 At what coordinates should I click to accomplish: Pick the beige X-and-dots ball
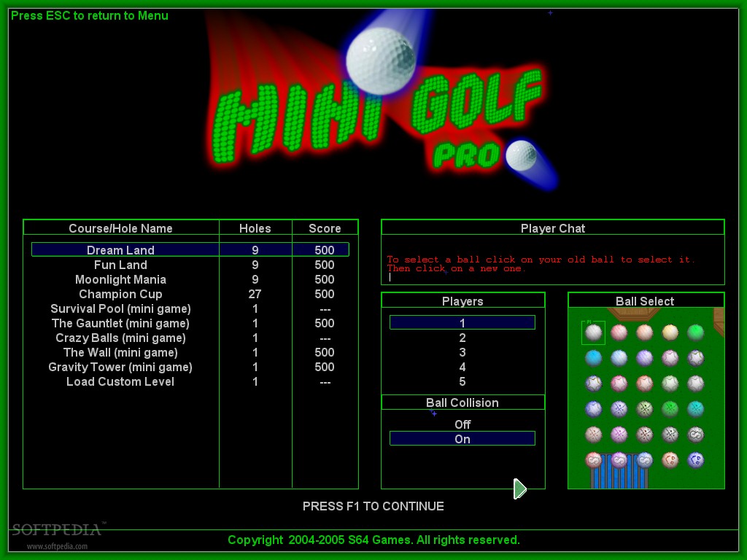coord(594,435)
